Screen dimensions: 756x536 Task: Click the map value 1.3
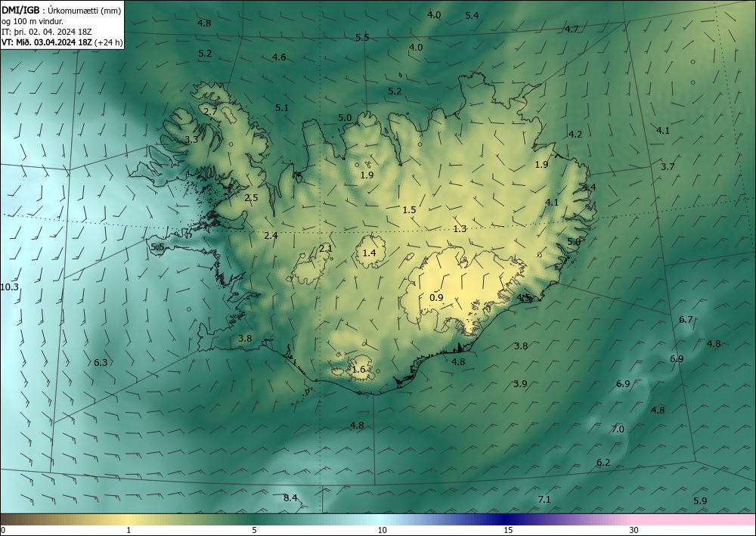pos(460,228)
